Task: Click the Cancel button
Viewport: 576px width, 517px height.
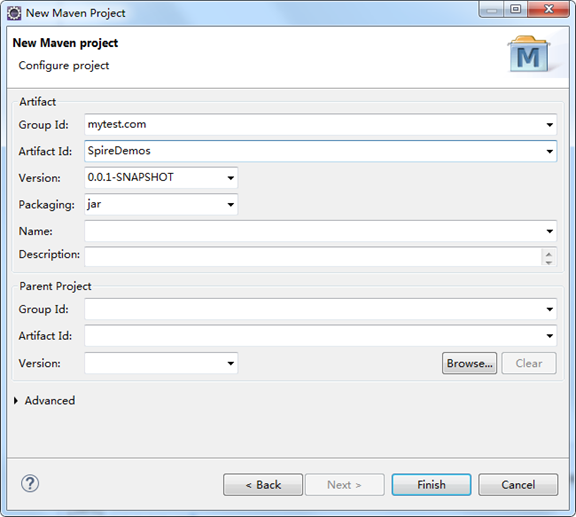Action: click(518, 485)
